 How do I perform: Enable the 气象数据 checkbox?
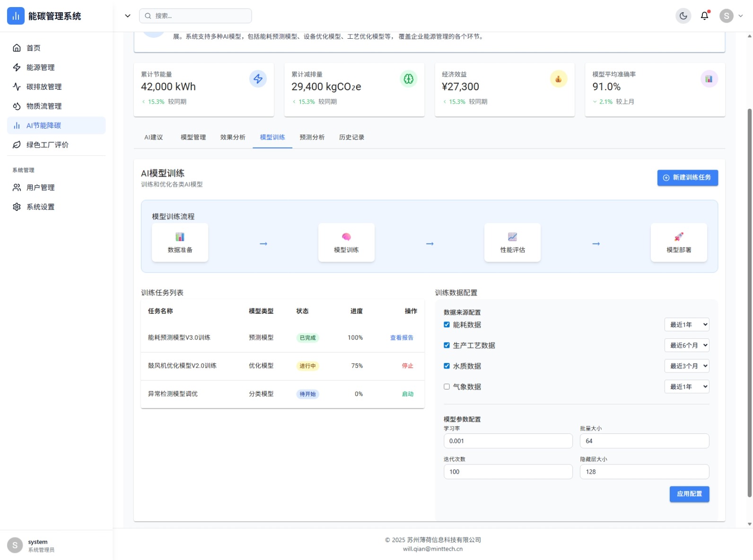447,387
